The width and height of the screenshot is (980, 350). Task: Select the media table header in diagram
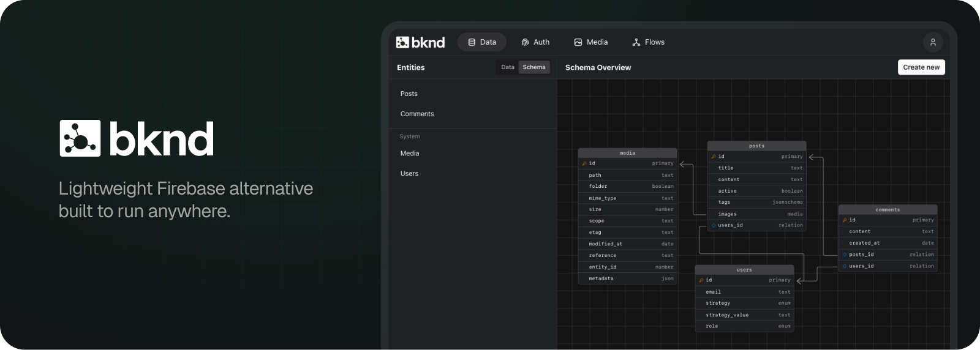[627, 153]
